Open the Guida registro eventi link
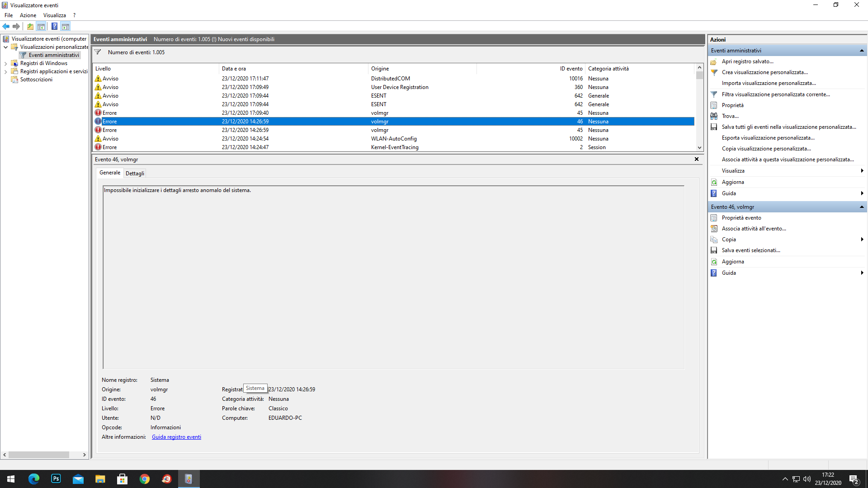Viewport: 868px width, 488px height. [x=176, y=437]
